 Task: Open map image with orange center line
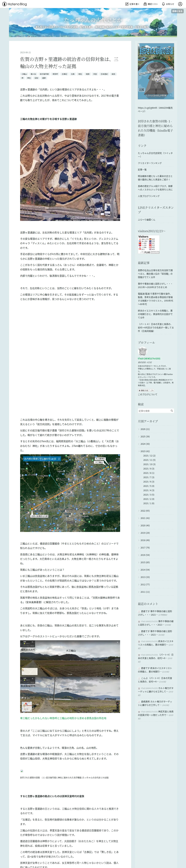(70, 493)
